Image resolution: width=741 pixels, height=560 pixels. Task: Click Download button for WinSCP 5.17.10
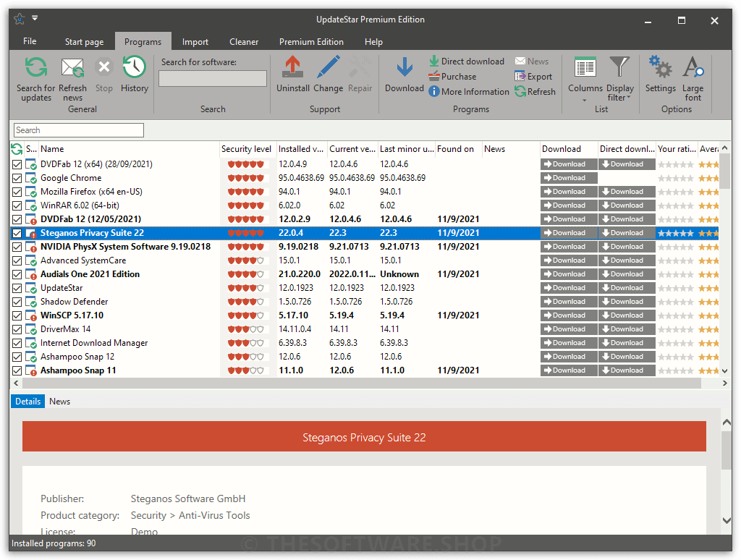[x=569, y=315]
